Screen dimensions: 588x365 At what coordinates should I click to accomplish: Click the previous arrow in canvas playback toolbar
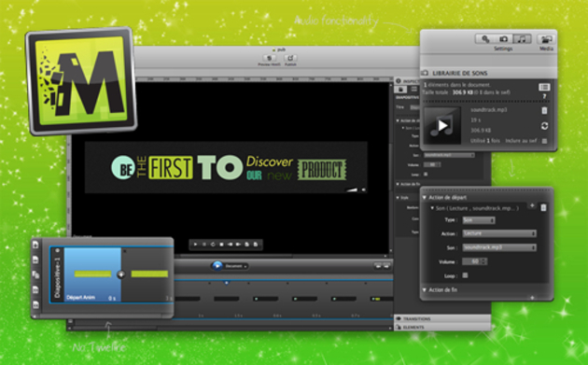point(230,245)
